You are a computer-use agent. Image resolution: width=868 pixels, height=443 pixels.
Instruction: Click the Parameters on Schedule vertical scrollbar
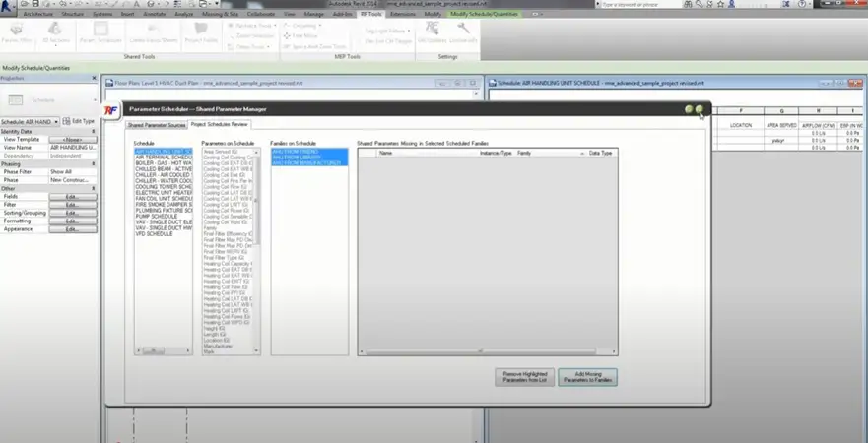point(256,250)
